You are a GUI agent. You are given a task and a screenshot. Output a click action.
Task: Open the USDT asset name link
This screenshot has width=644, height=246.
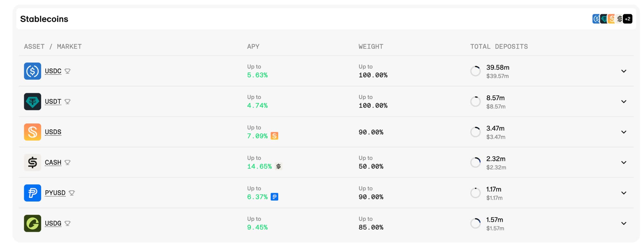pyautogui.click(x=53, y=102)
